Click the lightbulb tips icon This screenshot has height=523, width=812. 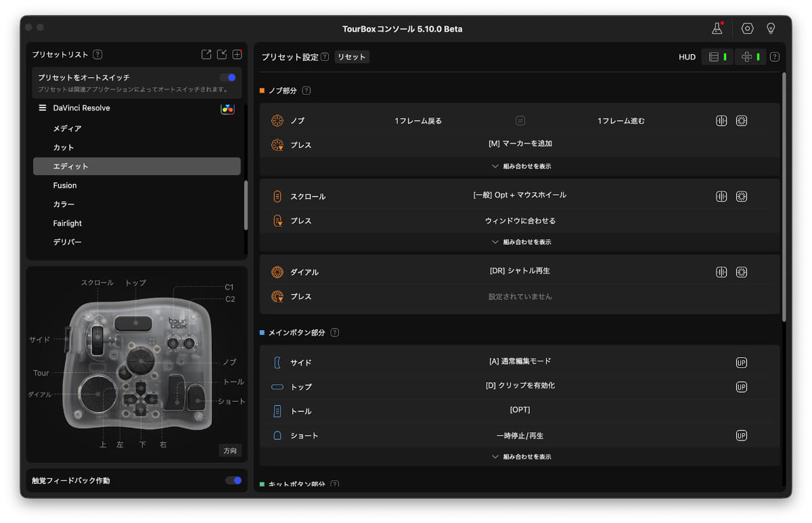pos(771,28)
